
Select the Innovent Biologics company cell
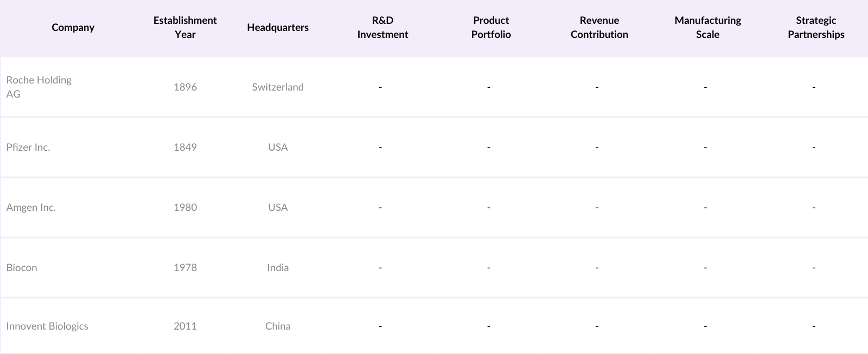(x=47, y=326)
